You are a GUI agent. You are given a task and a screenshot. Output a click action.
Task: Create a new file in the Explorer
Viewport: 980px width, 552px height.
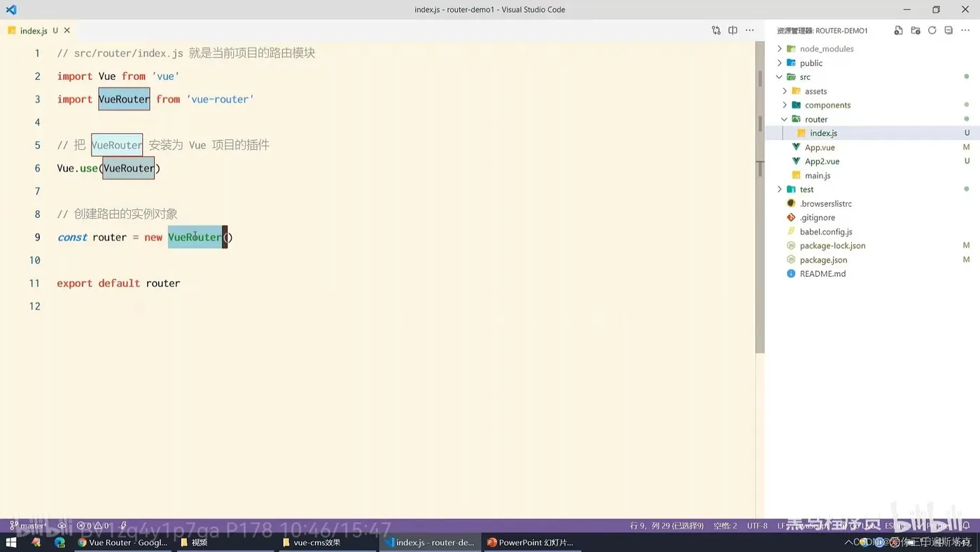tap(898, 31)
